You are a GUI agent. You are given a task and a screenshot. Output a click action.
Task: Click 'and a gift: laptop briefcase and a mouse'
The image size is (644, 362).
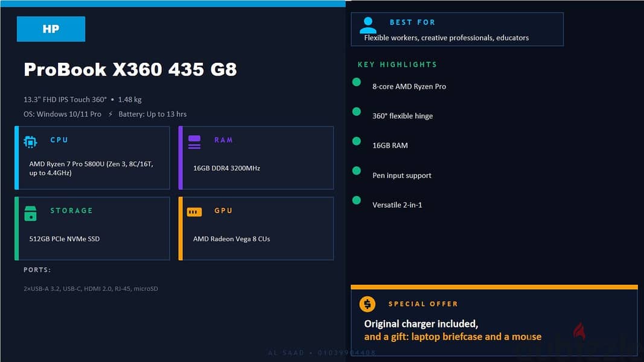click(x=453, y=337)
